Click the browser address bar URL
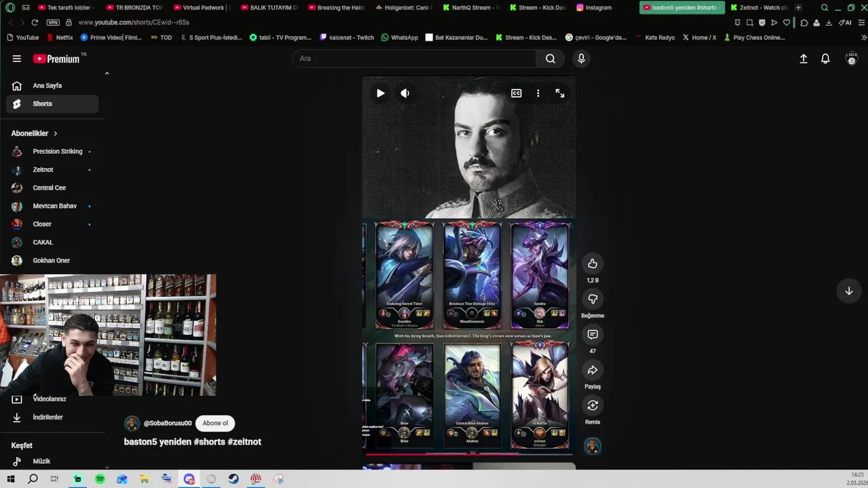The height and width of the screenshot is (488, 868). tap(134, 22)
